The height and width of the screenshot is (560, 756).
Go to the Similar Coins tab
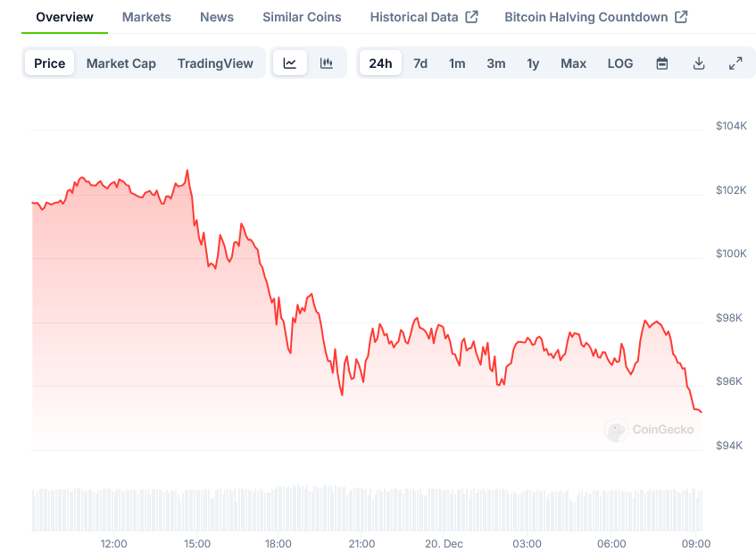click(302, 17)
